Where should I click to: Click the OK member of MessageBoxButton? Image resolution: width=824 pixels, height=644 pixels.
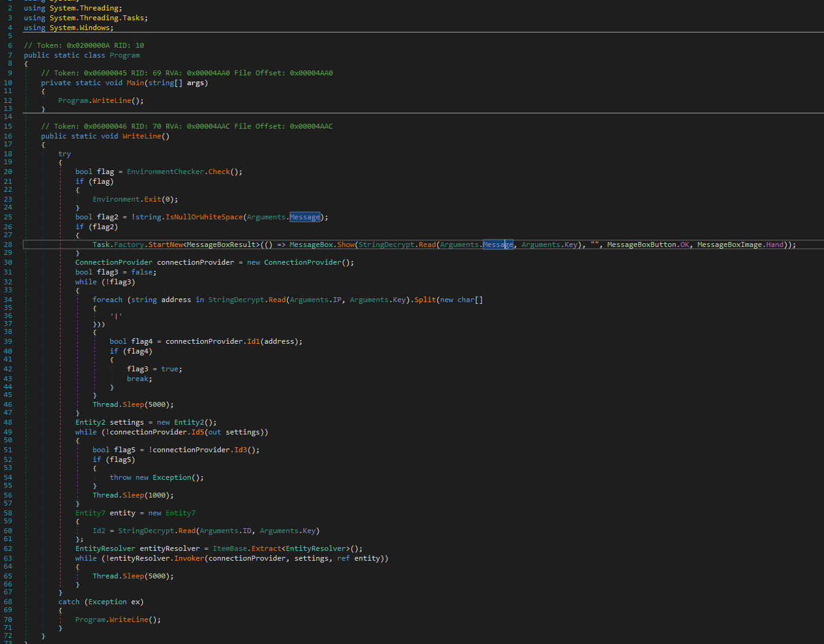point(684,244)
